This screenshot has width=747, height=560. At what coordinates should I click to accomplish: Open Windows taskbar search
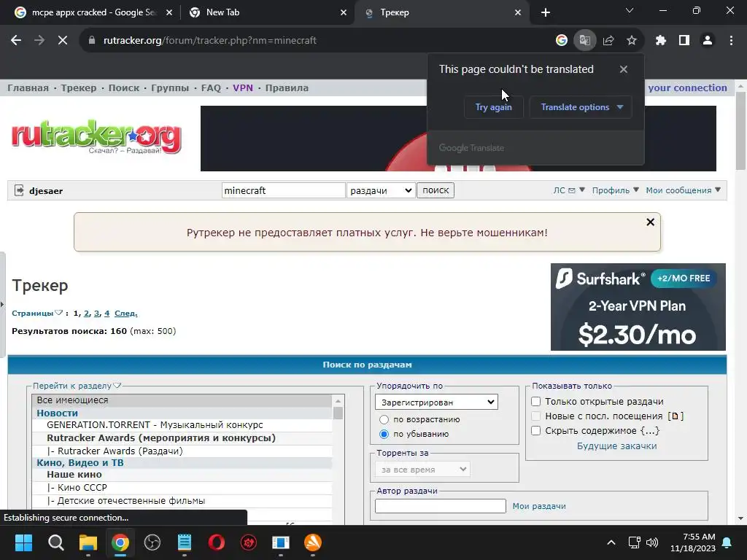coord(55,542)
